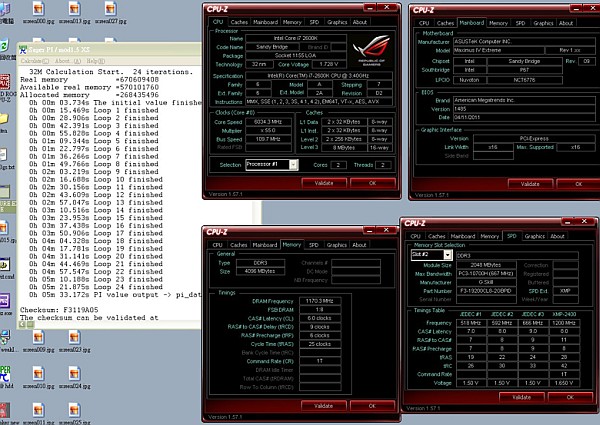600x425 pixels.
Task: Open the screen027.jpg desktop icon
Action: click(x=111, y=13)
